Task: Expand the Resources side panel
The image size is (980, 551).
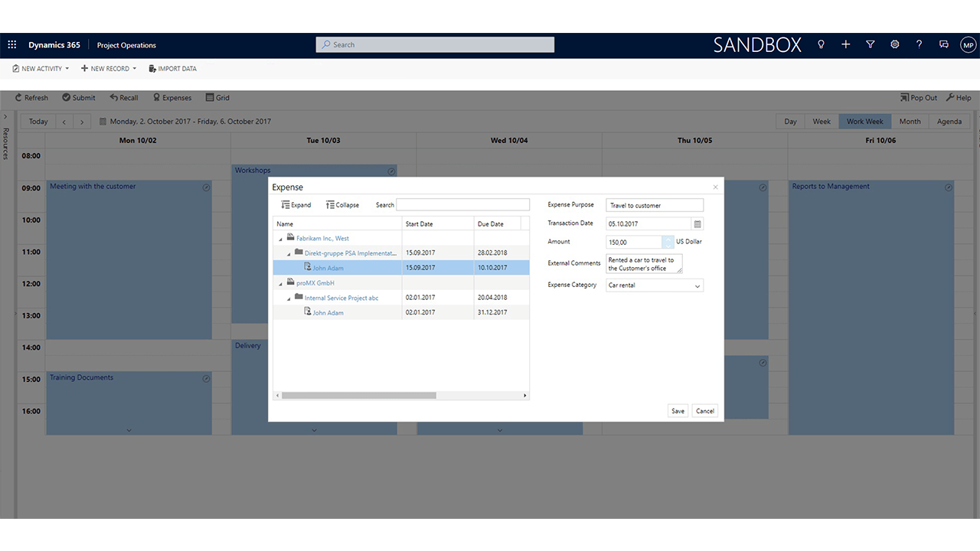Action: tap(5, 116)
